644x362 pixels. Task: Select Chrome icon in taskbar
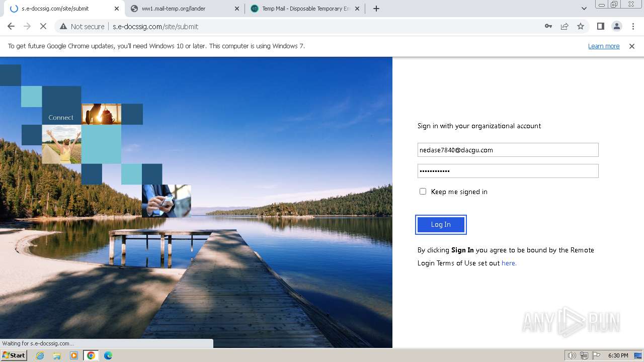(91, 355)
